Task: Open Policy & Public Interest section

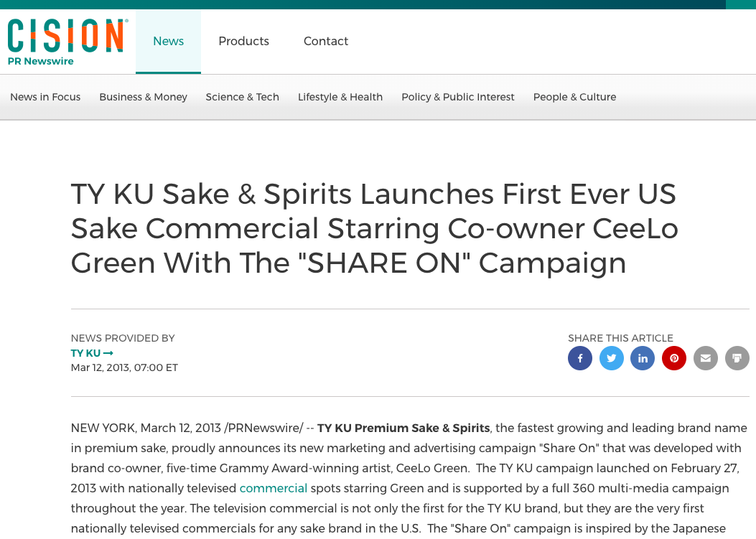Action: click(x=458, y=97)
